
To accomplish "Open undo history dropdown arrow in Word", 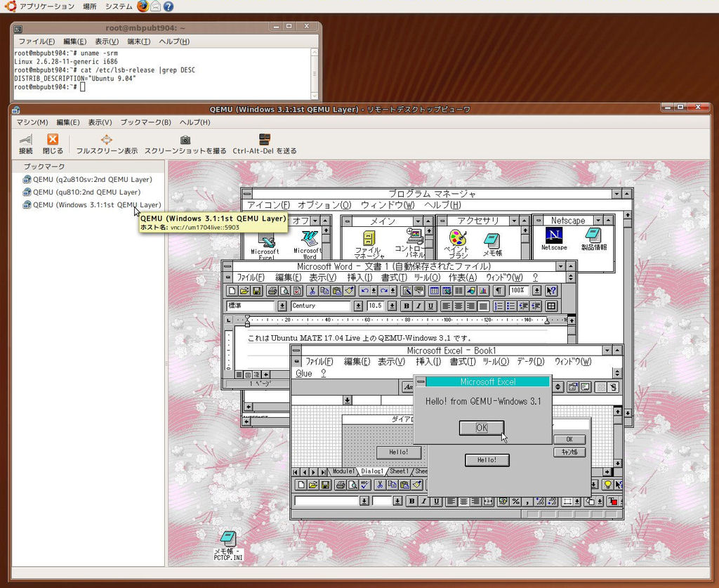I will click(x=374, y=290).
